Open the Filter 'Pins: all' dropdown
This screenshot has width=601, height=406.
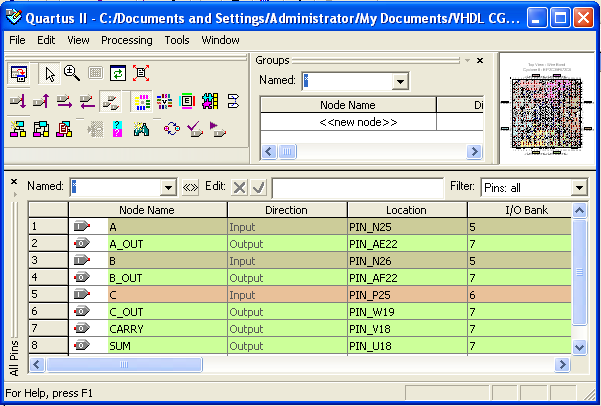pos(579,187)
